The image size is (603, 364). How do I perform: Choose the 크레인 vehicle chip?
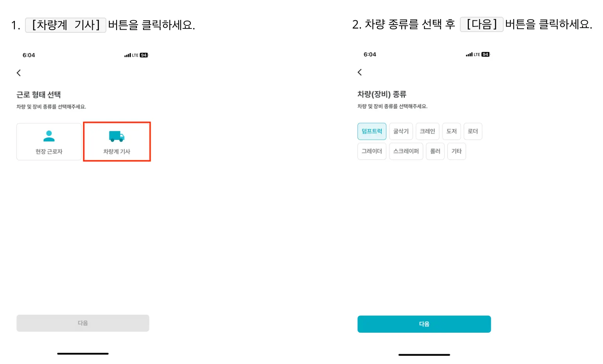click(427, 131)
